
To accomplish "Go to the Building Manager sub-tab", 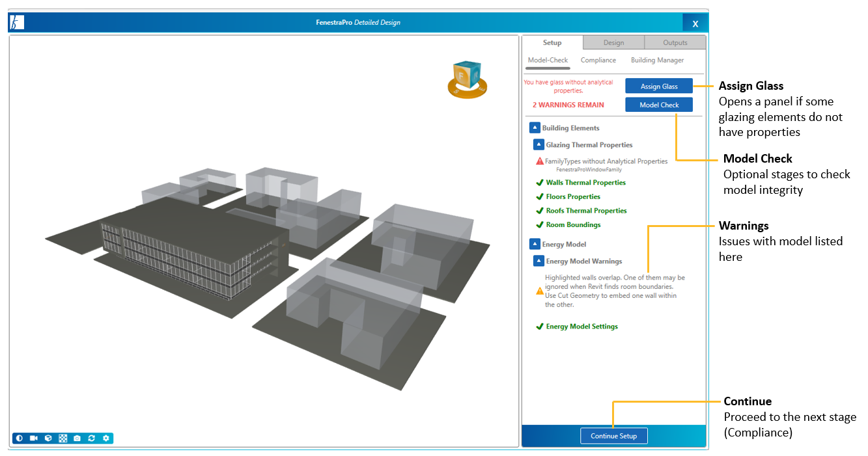I will [x=658, y=60].
